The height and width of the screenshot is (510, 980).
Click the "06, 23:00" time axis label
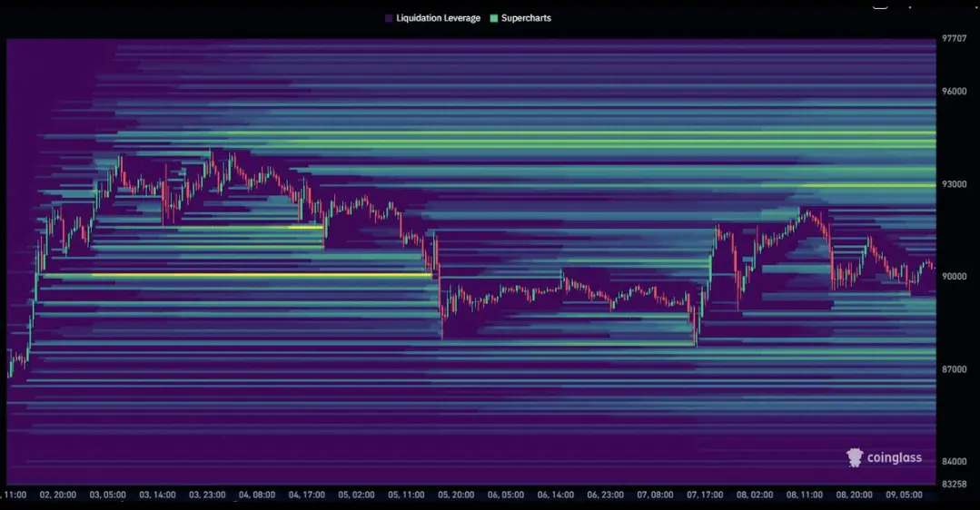click(606, 495)
